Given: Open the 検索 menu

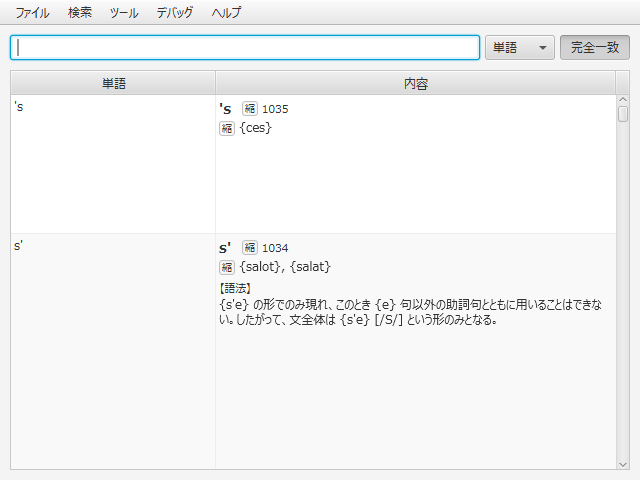Looking at the screenshot, I should (x=80, y=13).
